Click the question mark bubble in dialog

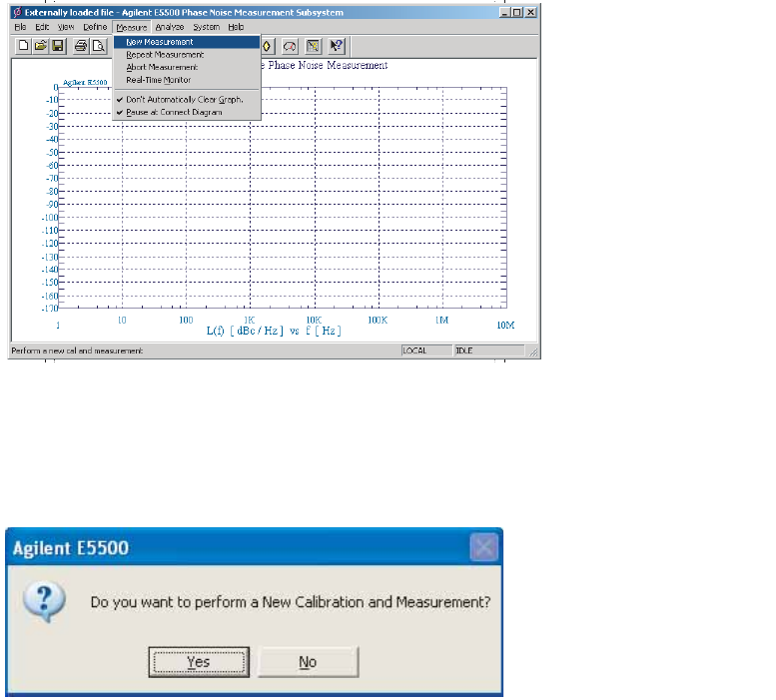coord(44,601)
